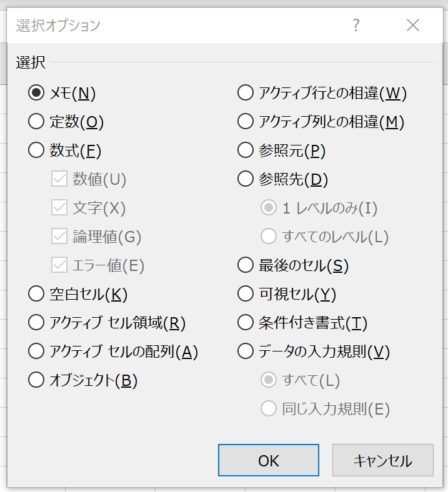Select the オブジェクト(B) radio option
448x492 pixels.
tap(36, 380)
